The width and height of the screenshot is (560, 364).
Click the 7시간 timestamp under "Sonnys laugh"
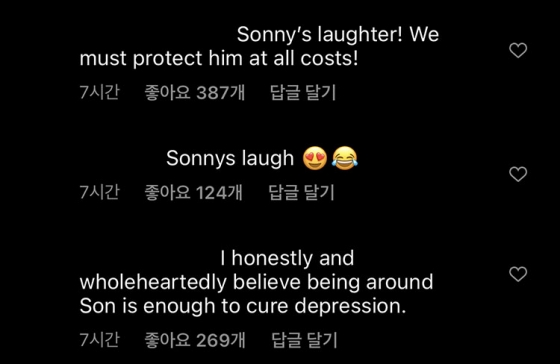click(x=99, y=192)
